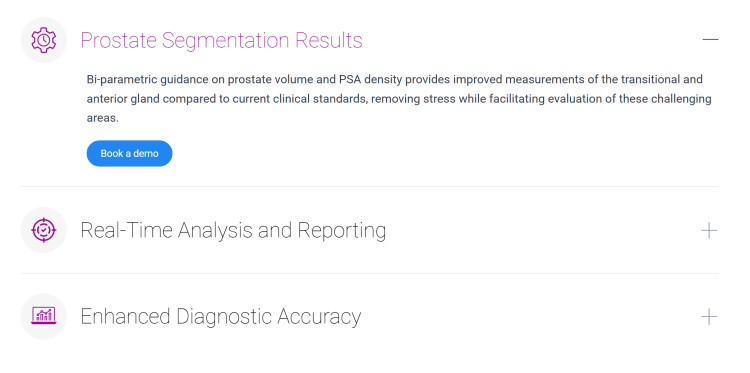Screen dimensions: 750x373
Task: Click the word "Analysis" in the middle heading
Action: pyautogui.click(x=215, y=231)
